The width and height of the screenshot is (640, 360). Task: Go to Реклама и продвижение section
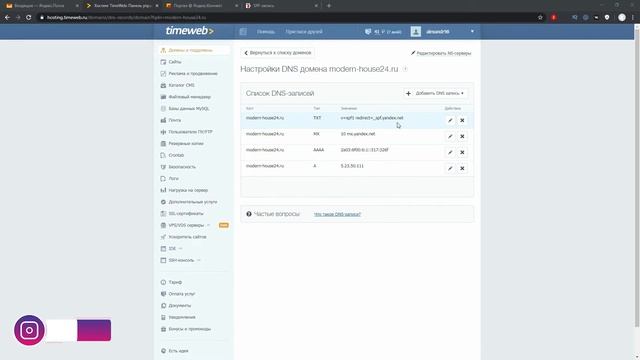click(x=193, y=73)
